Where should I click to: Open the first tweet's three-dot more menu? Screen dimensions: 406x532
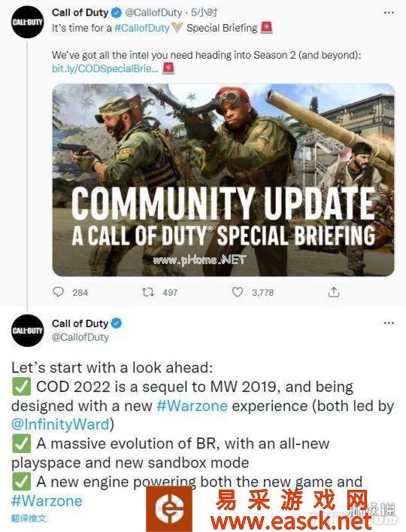pos(389,13)
